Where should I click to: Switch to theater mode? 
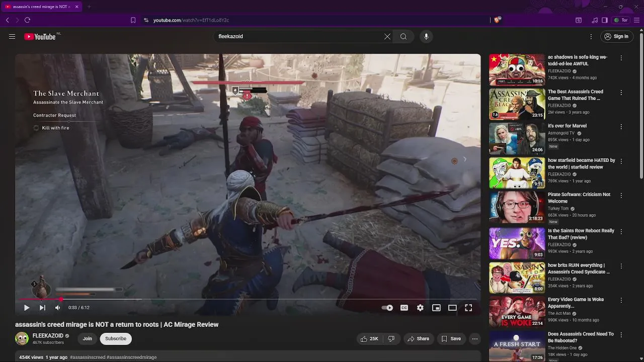point(452,308)
